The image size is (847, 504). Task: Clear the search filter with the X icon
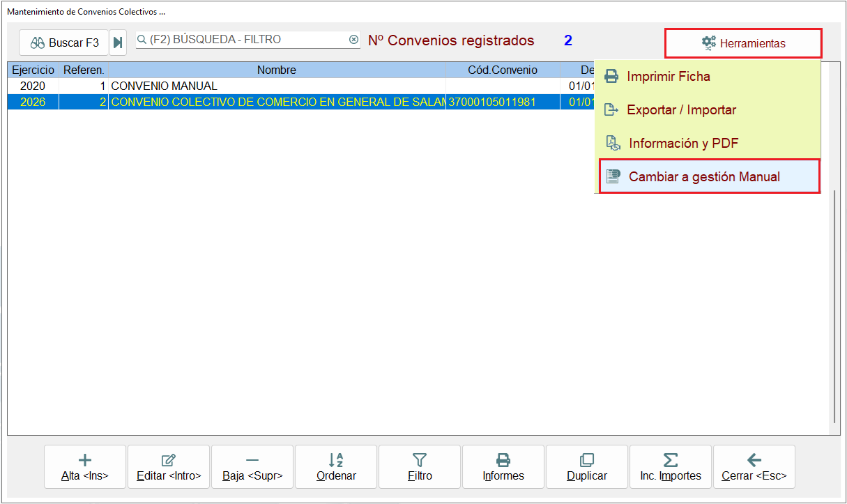pyautogui.click(x=353, y=40)
